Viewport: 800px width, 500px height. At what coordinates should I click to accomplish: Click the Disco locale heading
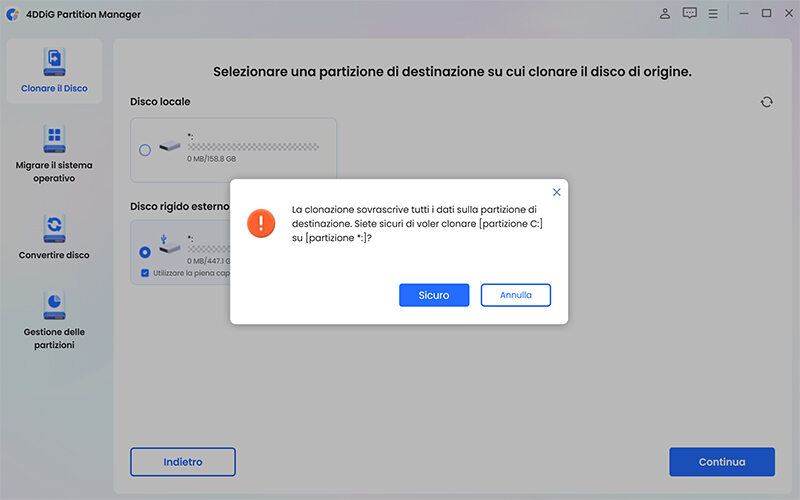(160, 102)
